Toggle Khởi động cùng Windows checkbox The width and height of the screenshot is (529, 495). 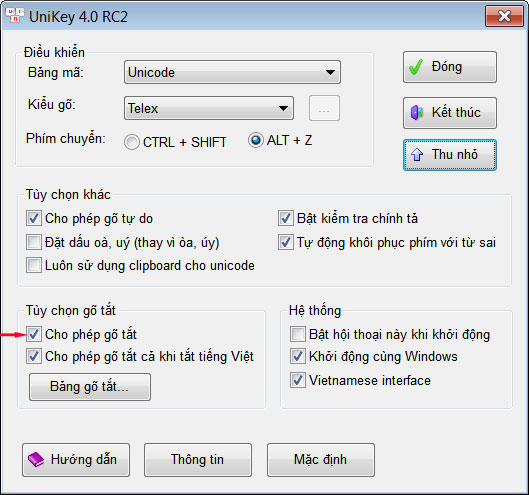click(298, 356)
